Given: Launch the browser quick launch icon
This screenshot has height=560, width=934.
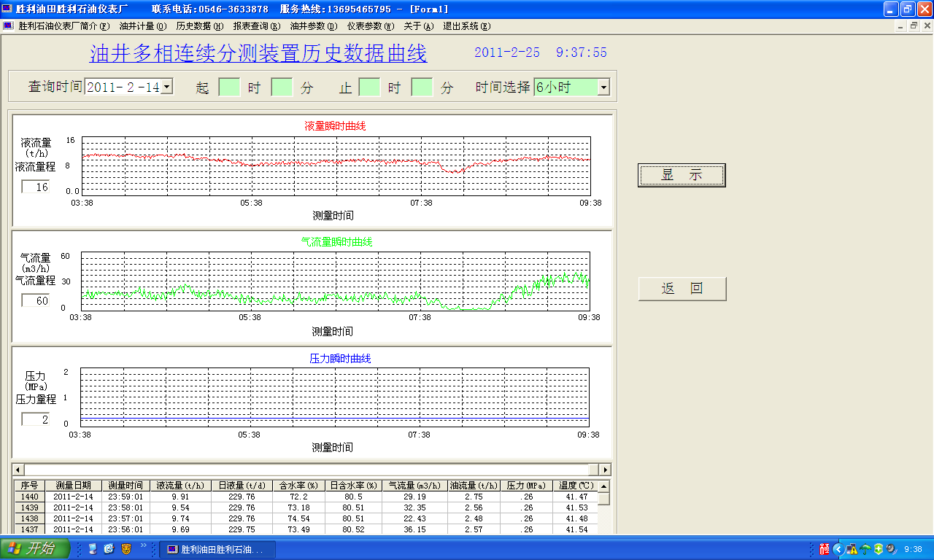Looking at the screenshot, I should pos(109,549).
